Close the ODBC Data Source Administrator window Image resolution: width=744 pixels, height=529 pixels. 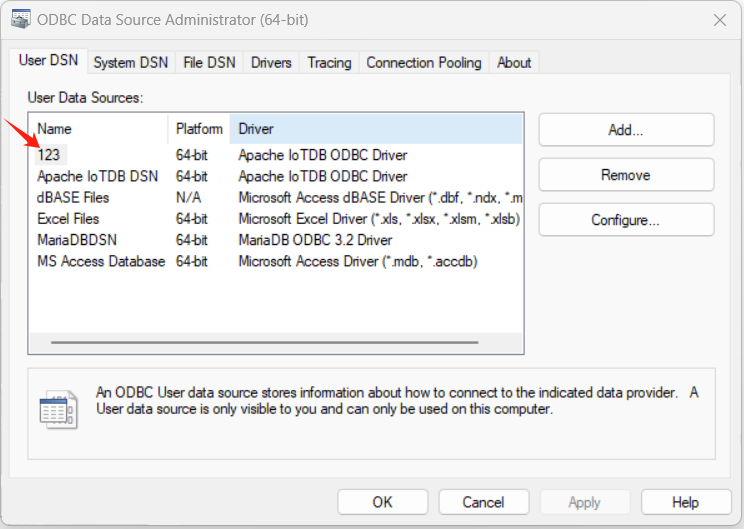[x=719, y=20]
